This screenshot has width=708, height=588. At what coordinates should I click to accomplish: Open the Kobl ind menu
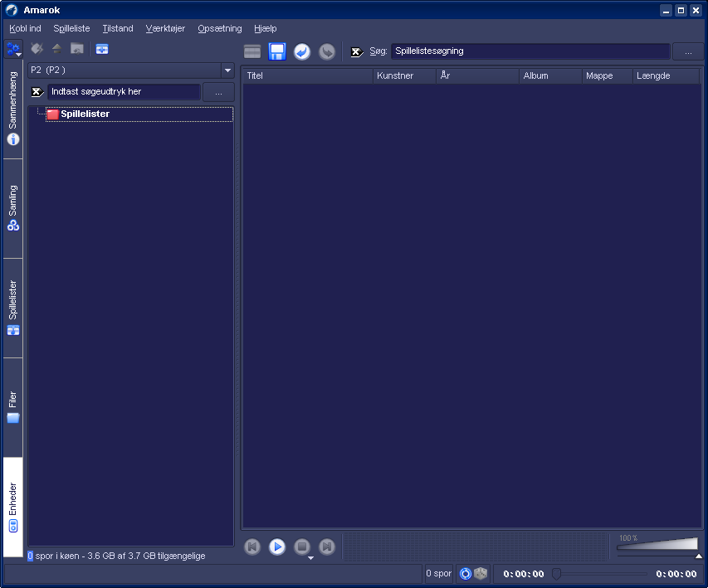(25, 28)
